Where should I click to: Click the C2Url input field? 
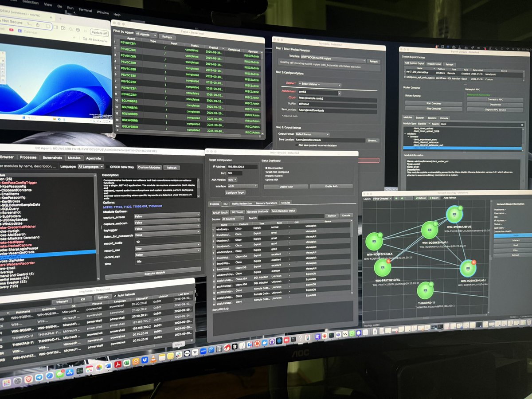point(337,99)
